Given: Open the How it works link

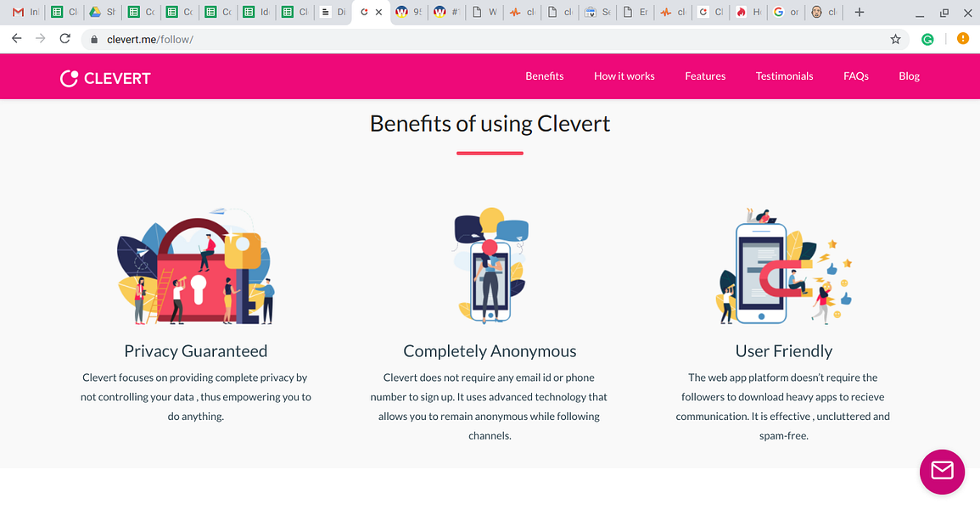Looking at the screenshot, I should coord(624,76).
